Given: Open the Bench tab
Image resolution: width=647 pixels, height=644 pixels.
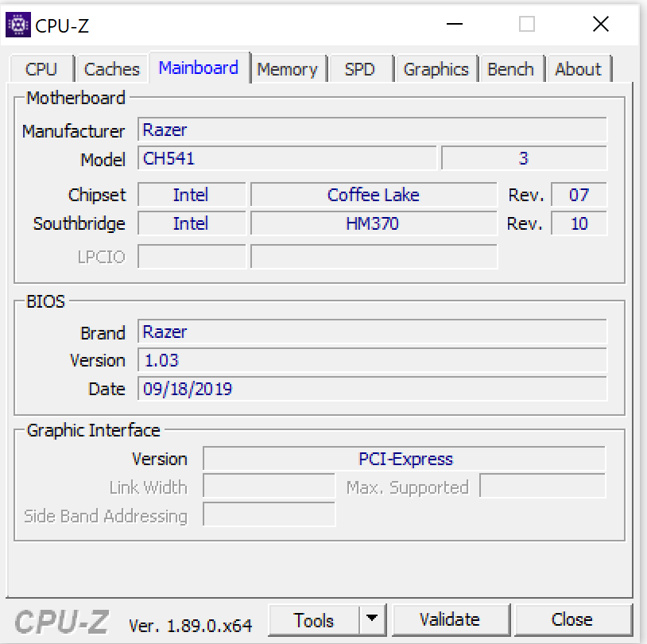Looking at the screenshot, I should click(x=511, y=69).
